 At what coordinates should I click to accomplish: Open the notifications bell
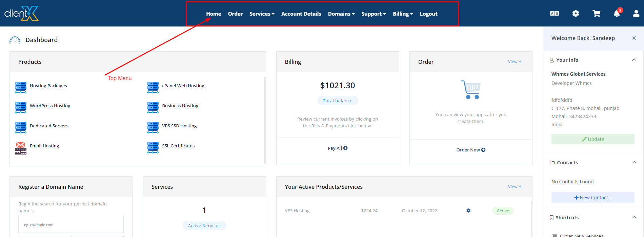[617, 14]
